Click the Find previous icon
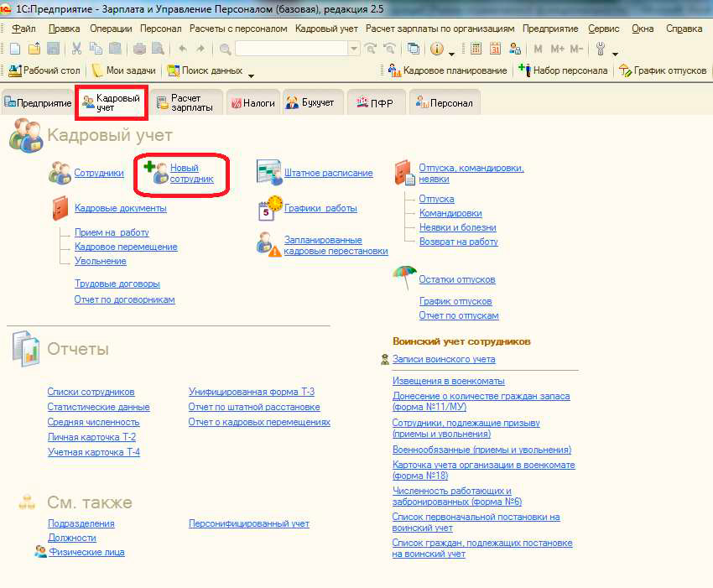The width and height of the screenshot is (713, 588). [390, 48]
